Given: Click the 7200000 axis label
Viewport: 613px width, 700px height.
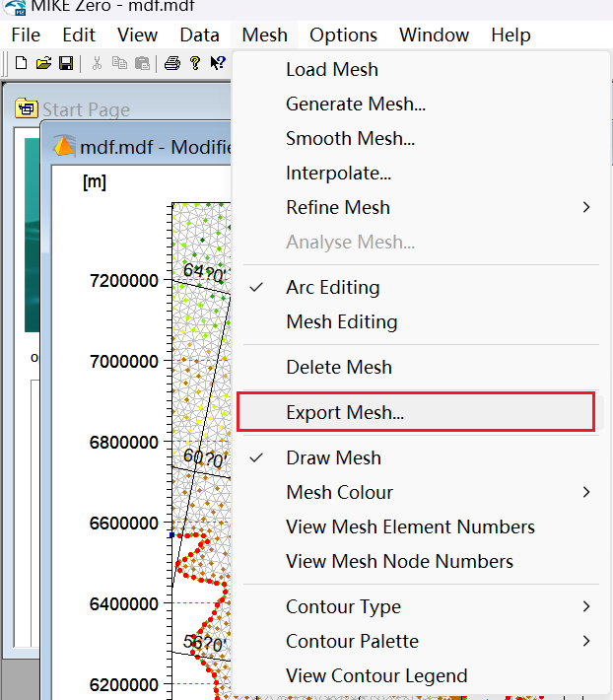Looking at the screenshot, I should pyautogui.click(x=124, y=281).
